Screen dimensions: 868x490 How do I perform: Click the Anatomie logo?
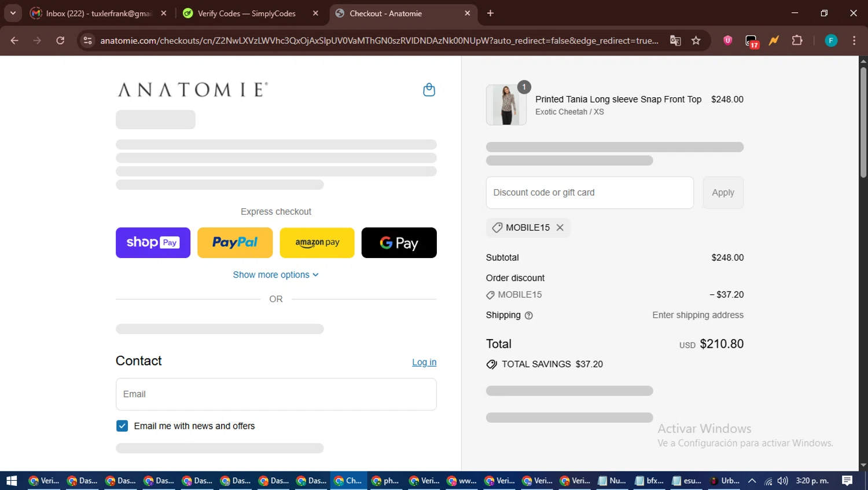[x=193, y=90]
